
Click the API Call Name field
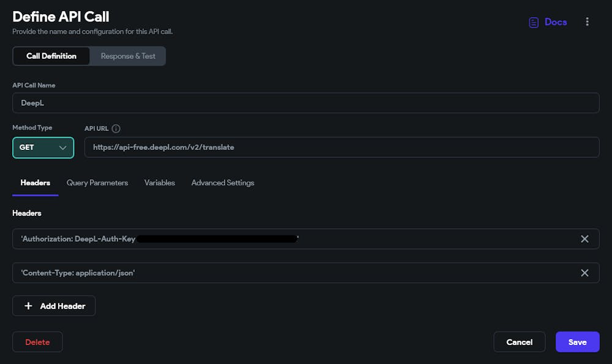pyautogui.click(x=305, y=103)
